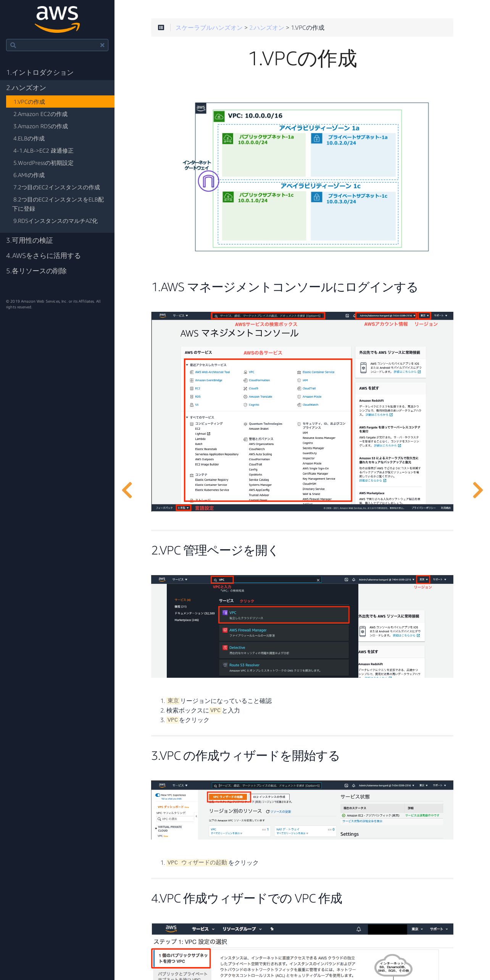Click the step text VPC をクリック
Screen dimensions: 490x980
188,720
